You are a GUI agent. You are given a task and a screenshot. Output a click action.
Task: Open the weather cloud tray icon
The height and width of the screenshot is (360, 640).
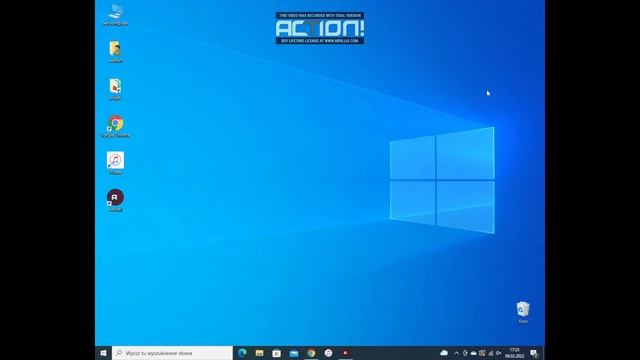[444, 353]
